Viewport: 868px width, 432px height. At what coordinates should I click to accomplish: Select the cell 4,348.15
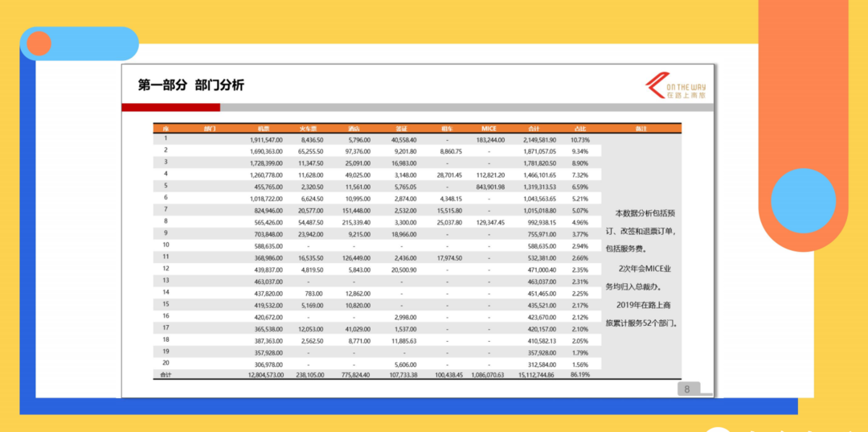coord(451,199)
